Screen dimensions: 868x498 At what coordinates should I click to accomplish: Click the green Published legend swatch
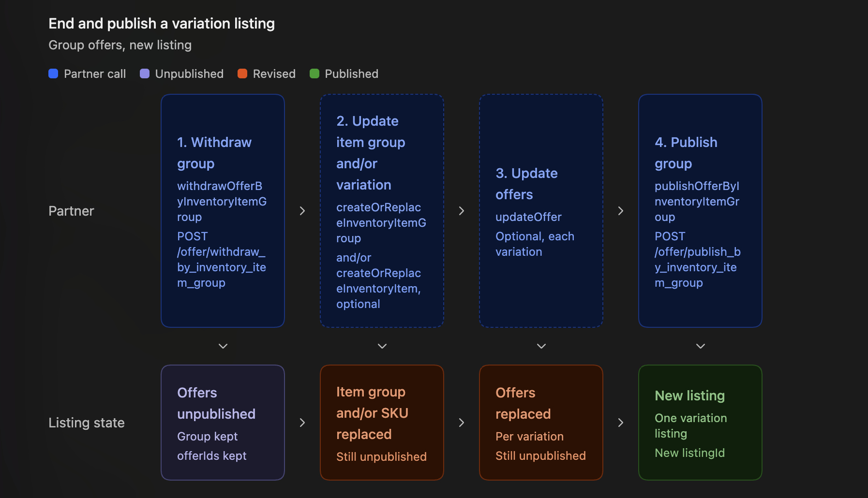314,73
